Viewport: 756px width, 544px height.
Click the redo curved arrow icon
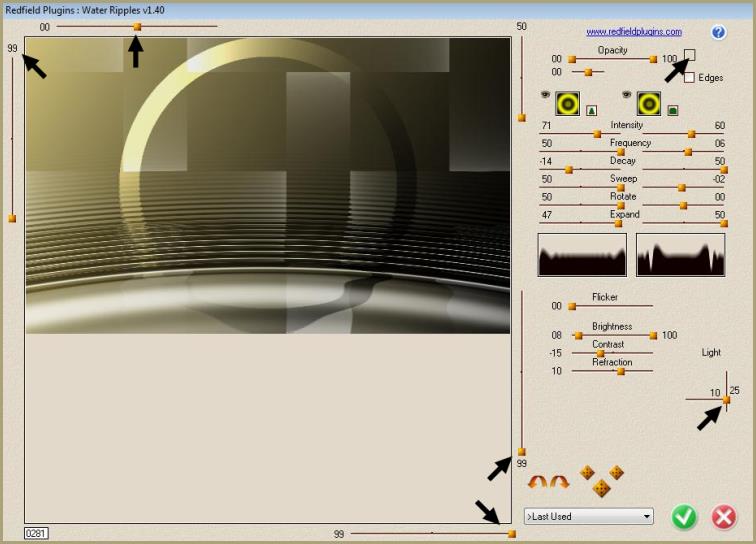point(559,482)
